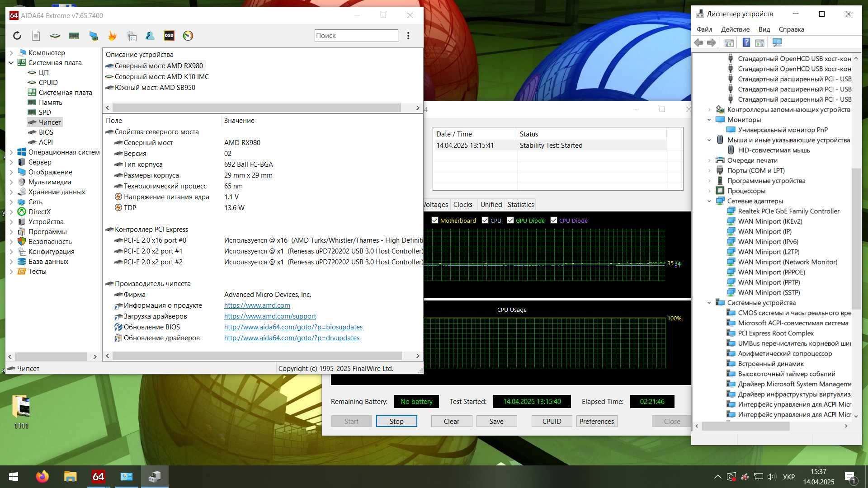Collapse Сетевые адаптеры in Device Manager
This screenshot has height=488, width=868.
click(x=709, y=201)
